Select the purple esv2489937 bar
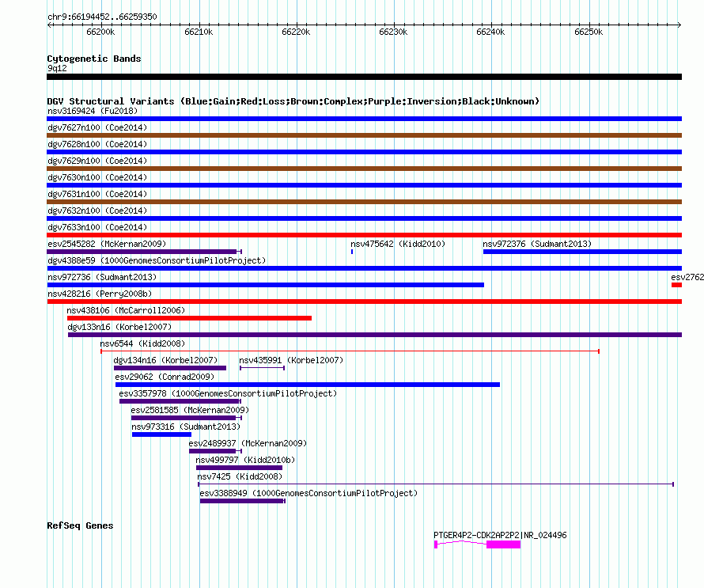Viewport: 704px width, 588px height. click(x=215, y=451)
